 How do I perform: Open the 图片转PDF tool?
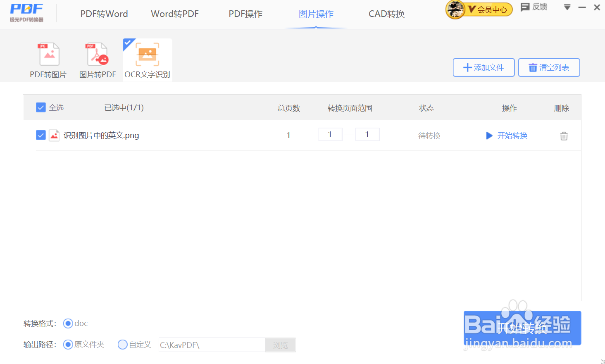pyautogui.click(x=98, y=60)
